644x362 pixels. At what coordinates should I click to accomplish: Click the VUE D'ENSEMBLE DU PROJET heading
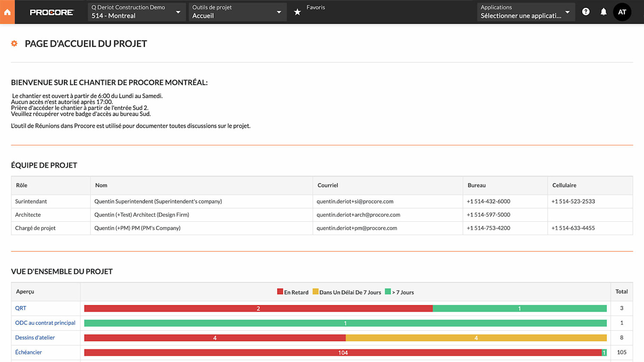(62, 271)
